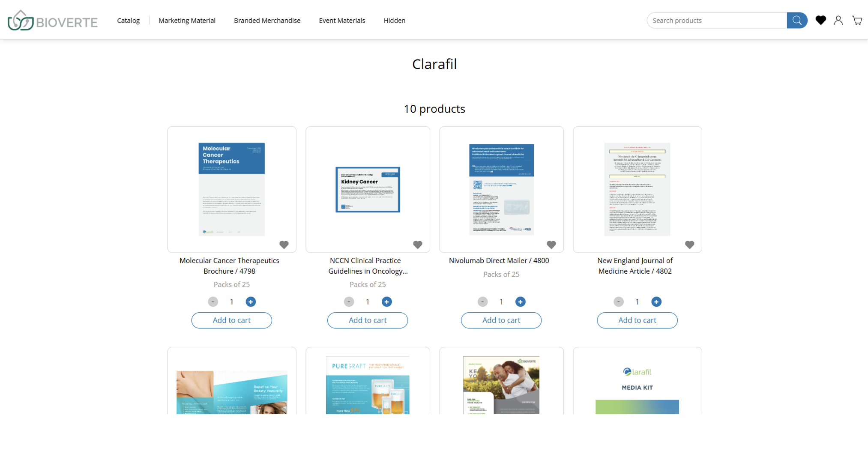
Task: Open Nivolumab Direct Mailer / 4800 title link
Action: (x=499, y=260)
